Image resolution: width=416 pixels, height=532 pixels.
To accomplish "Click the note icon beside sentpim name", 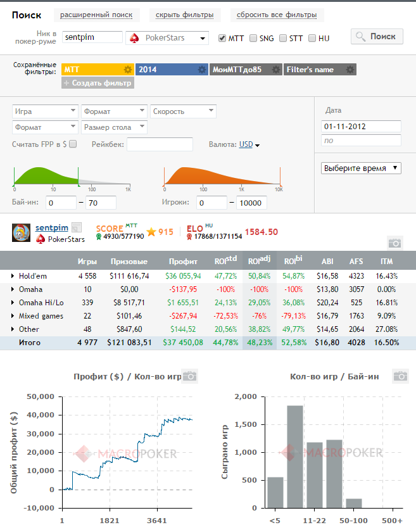I will [77, 227].
